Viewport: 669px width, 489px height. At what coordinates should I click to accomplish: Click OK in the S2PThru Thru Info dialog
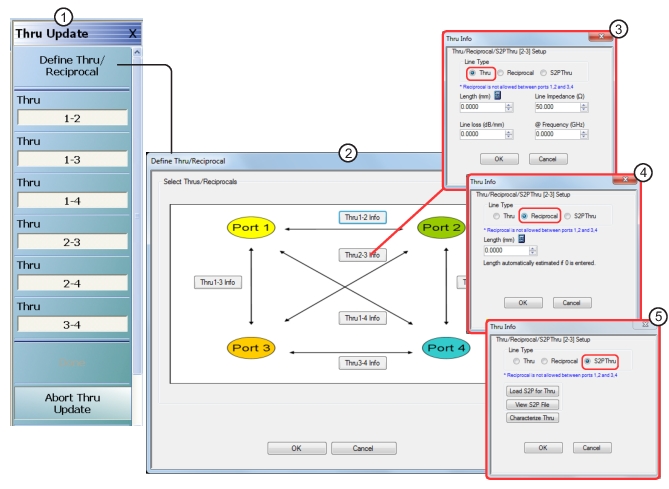coord(543,448)
